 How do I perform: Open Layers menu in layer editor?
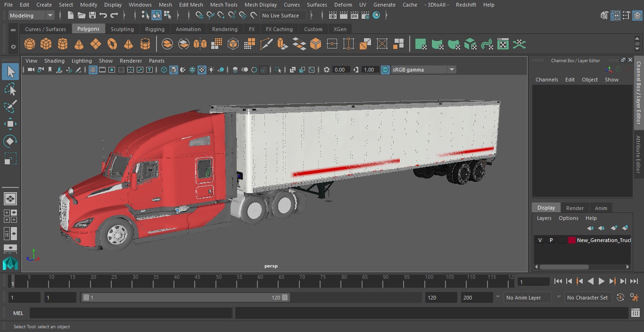(x=544, y=219)
